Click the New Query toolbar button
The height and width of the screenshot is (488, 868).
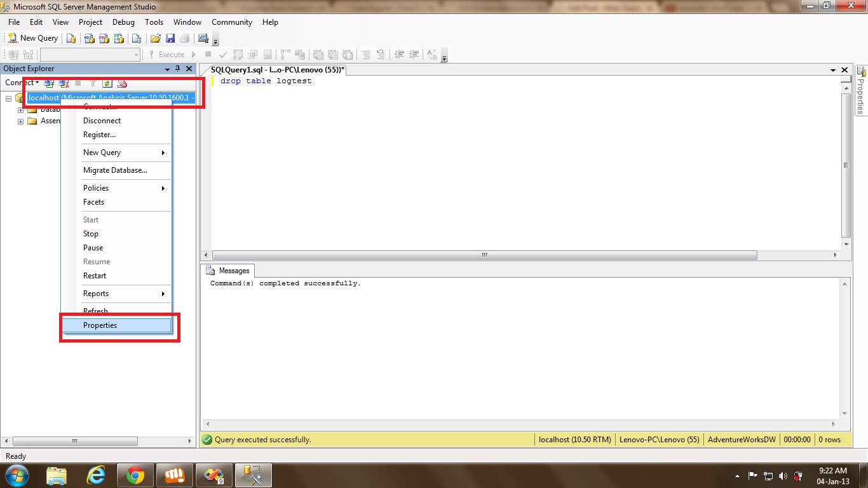32,38
